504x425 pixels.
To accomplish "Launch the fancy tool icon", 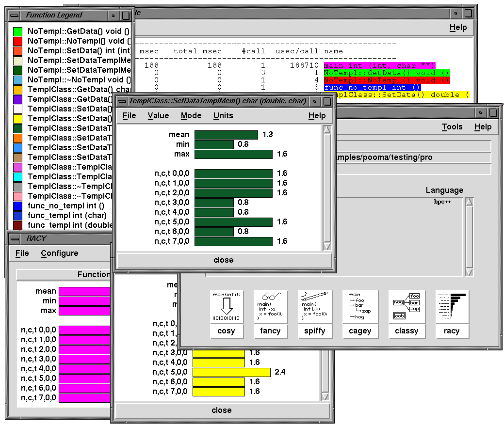I will click(270, 307).
